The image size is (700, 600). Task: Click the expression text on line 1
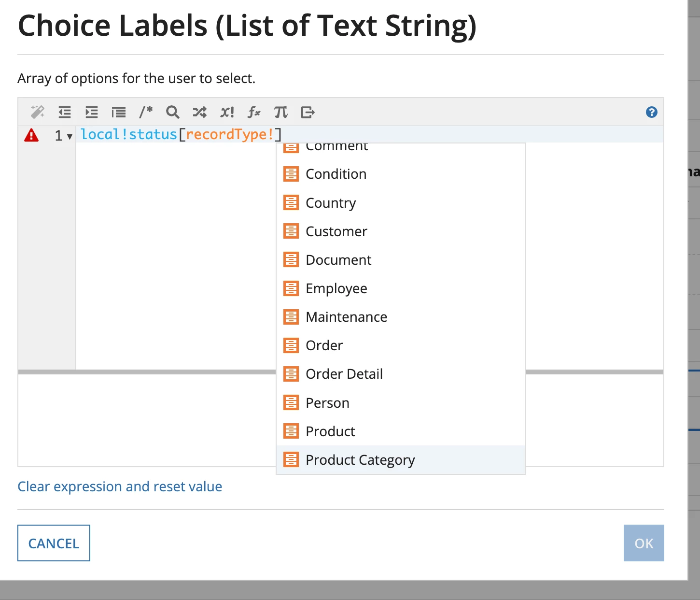pos(181,134)
